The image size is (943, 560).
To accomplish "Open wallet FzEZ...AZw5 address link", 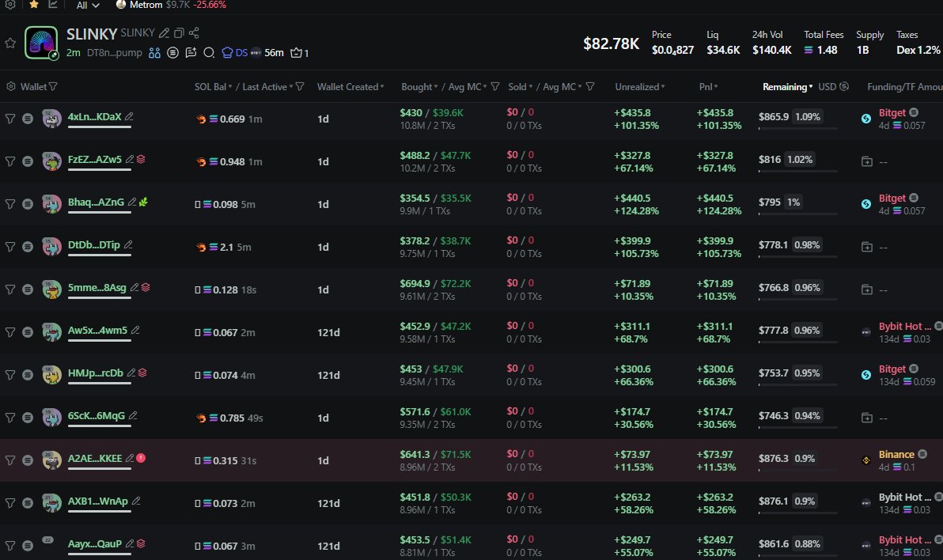I will [x=95, y=160].
